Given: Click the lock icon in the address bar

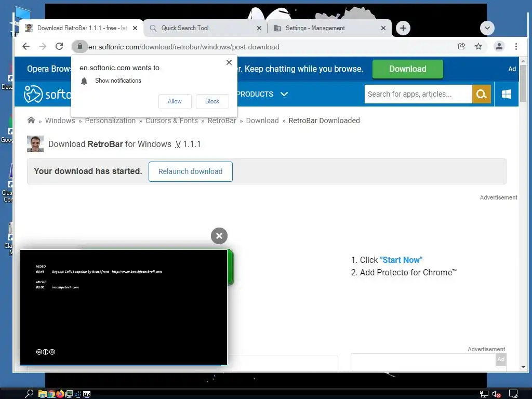Looking at the screenshot, I should 79,46.
